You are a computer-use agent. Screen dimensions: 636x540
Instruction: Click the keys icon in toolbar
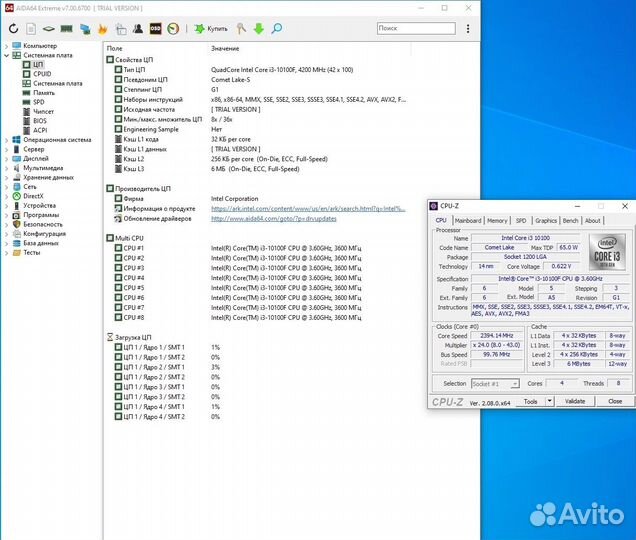(x=241, y=29)
